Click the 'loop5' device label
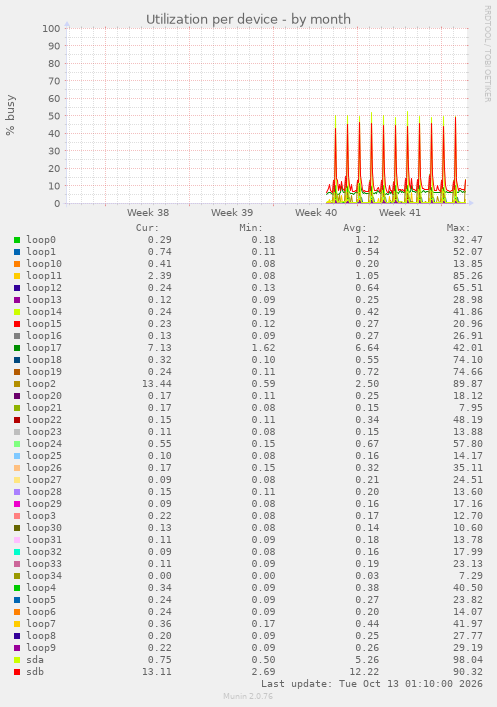 (x=41, y=600)
